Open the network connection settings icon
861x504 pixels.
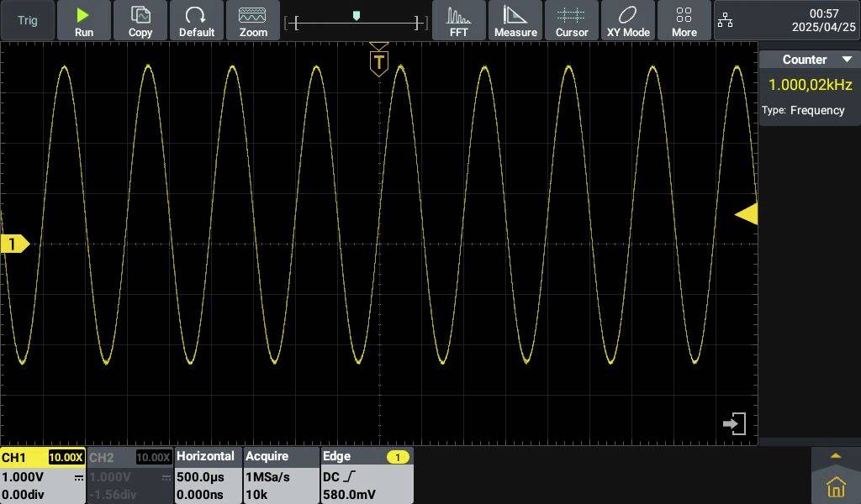pos(725,18)
